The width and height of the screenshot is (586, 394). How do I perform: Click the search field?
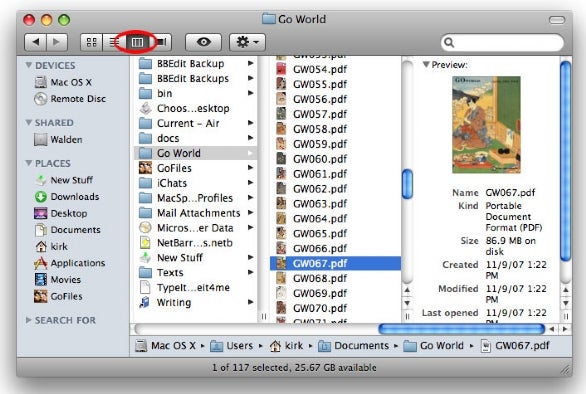pyautogui.click(x=502, y=43)
